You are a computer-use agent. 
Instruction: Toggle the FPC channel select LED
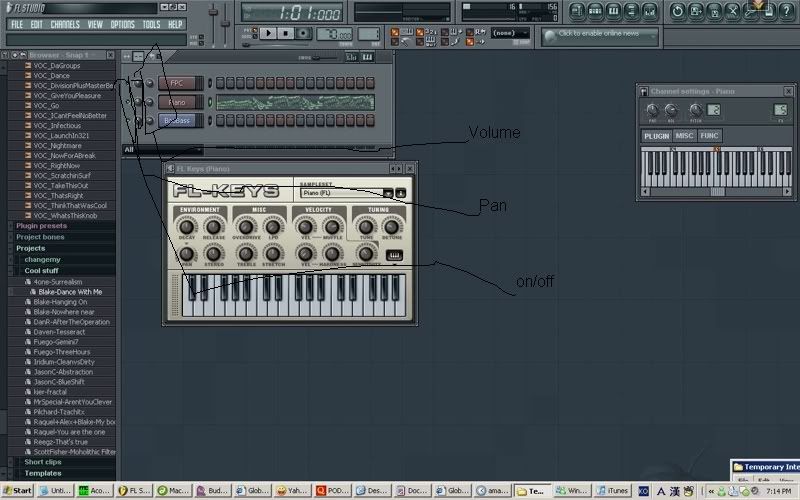click(210, 83)
